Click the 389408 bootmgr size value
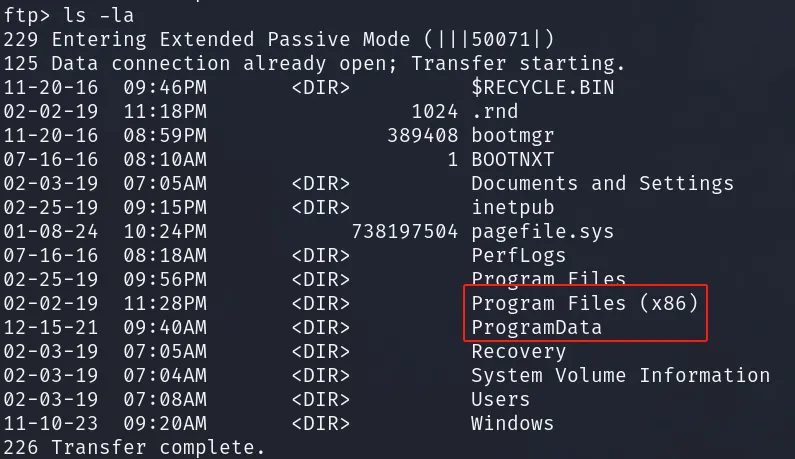Screen dimensions: 795x459 tap(422, 136)
